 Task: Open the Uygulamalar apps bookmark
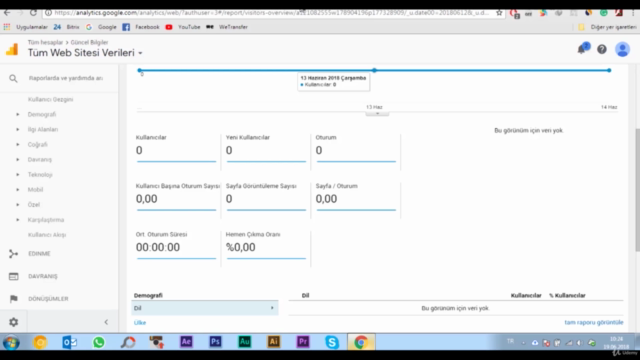pyautogui.click(x=25, y=27)
